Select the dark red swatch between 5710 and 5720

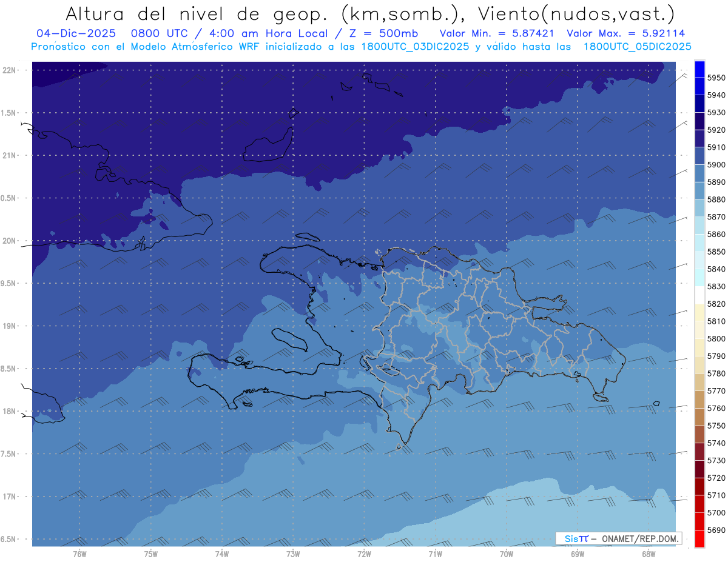pyautogui.click(x=699, y=486)
